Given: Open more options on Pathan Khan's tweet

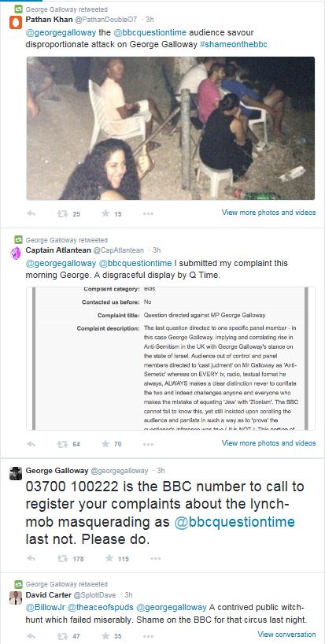Looking at the screenshot, I should (x=148, y=213).
